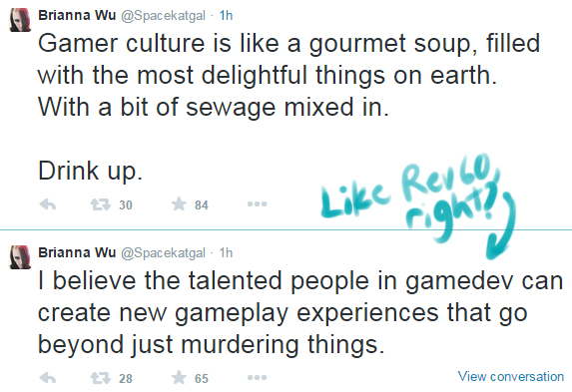The image size is (572, 392).
Task: Open @Spacekatgal handle on first tweet
Action: click(x=163, y=16)
